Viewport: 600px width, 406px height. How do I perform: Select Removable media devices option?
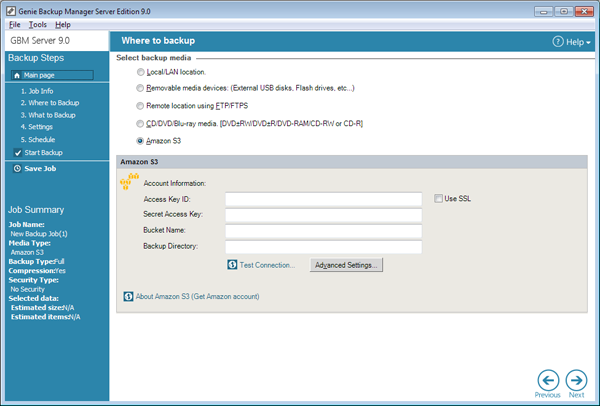pos(140,88)
